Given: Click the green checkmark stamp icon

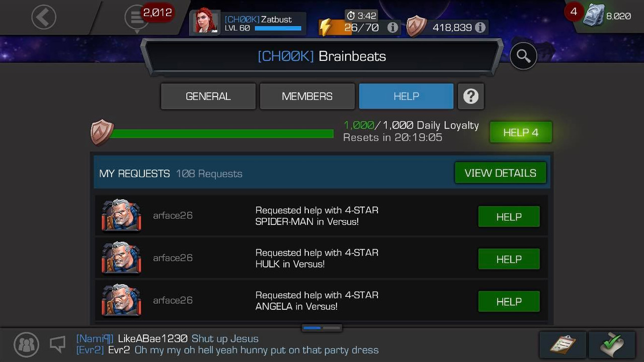Looking at the screenshot, I should (612, 344).
